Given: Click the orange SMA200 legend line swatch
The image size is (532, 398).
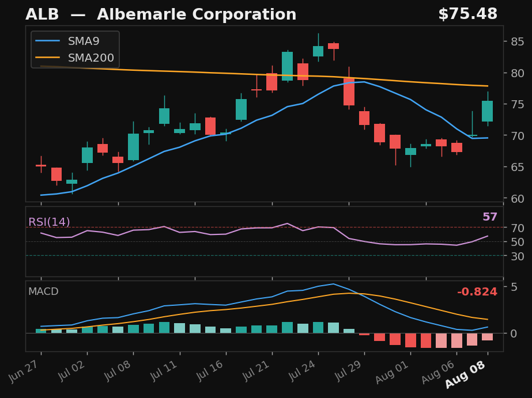Looking at the screenshot, I should (48, 58).
